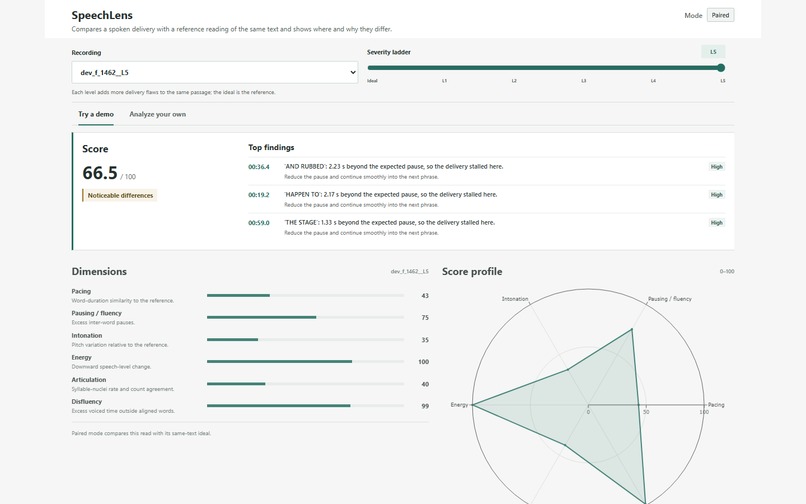806x504 pixels.
Task: Click the 66.5 score value
Action: pos(100,173)
